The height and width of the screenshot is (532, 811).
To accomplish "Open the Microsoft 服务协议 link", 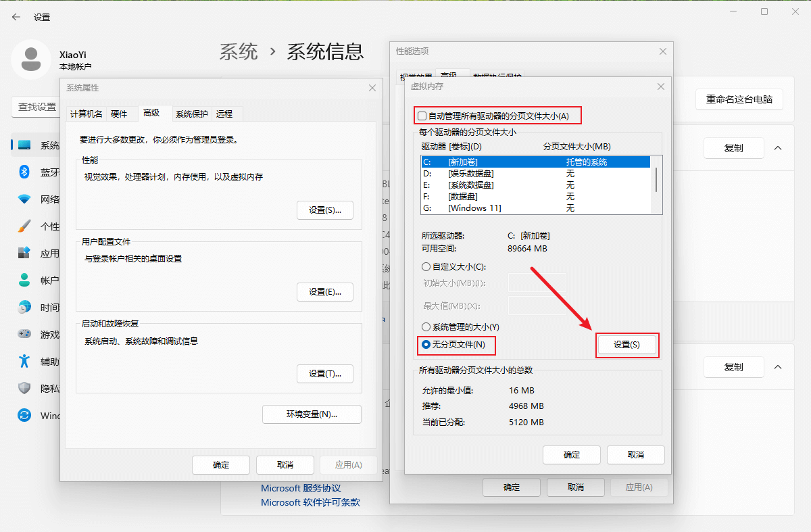I will point(300,487).
